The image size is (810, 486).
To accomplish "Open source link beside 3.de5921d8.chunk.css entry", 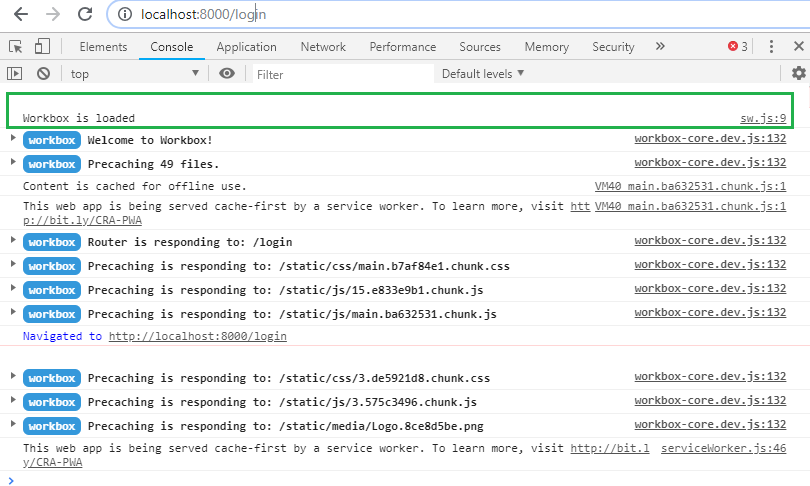I will click(x=710, y=377).
